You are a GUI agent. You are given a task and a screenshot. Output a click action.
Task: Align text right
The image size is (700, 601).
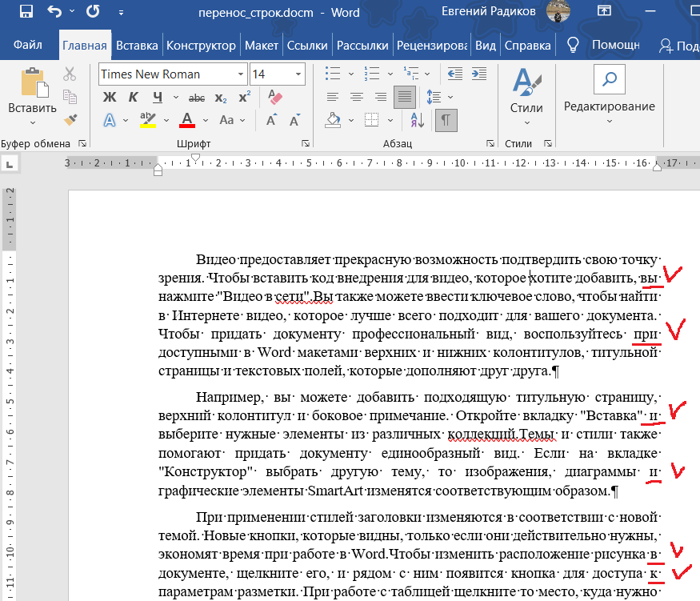click(380, 97)
